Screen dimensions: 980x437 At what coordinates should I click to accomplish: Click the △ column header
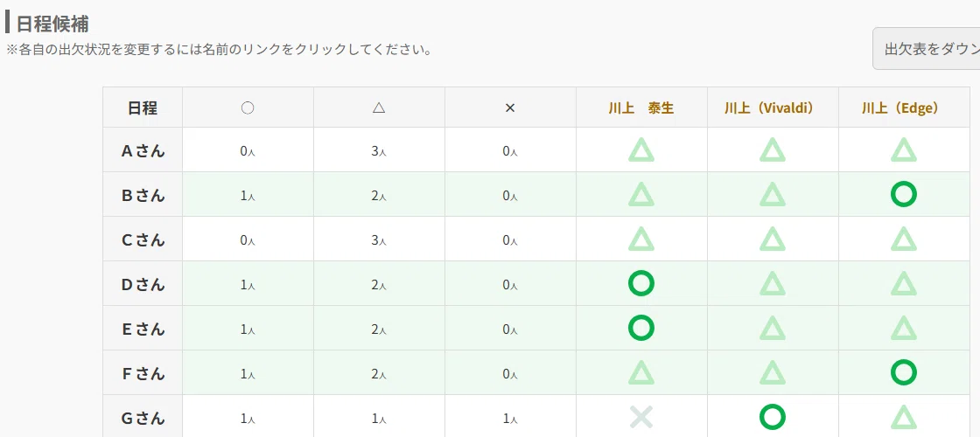379,108
